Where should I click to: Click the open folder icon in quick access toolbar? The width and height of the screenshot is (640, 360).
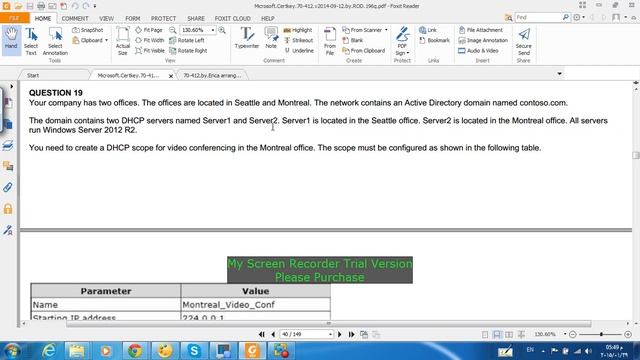coord(18,6)
